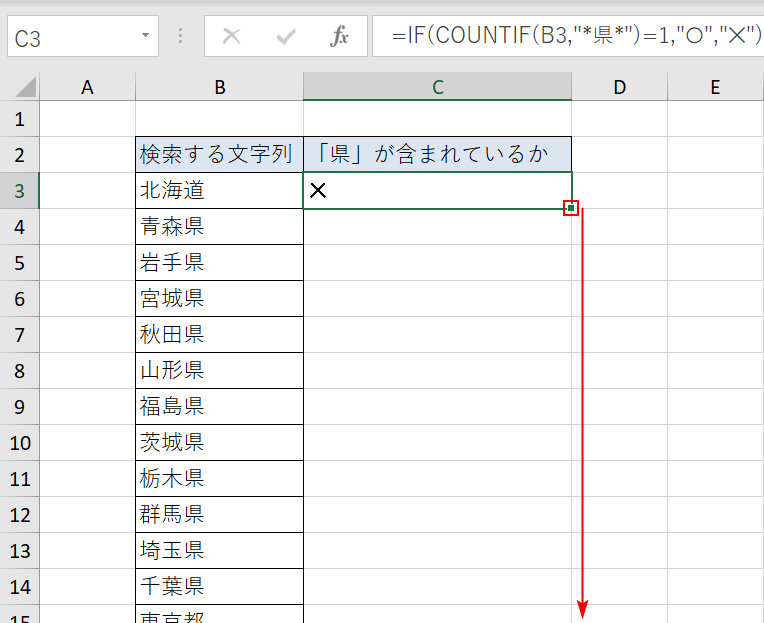Click the formula bar containing the IF formula

point(568,36)
